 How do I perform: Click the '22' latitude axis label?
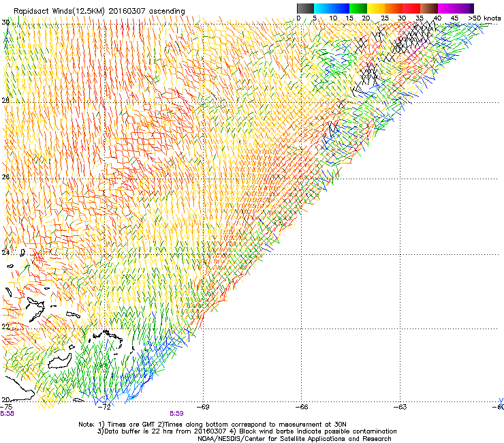click(5, 326)
